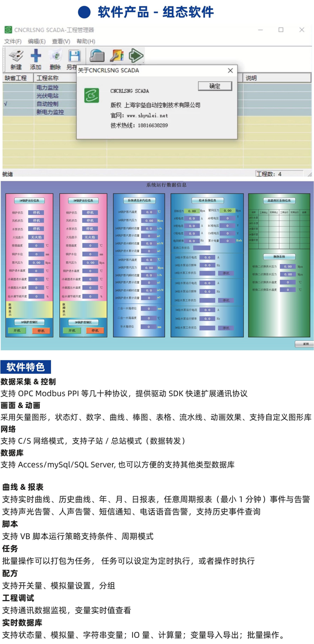
Task: Click the 目标压力 value field
Action: (x=192, y=211)
